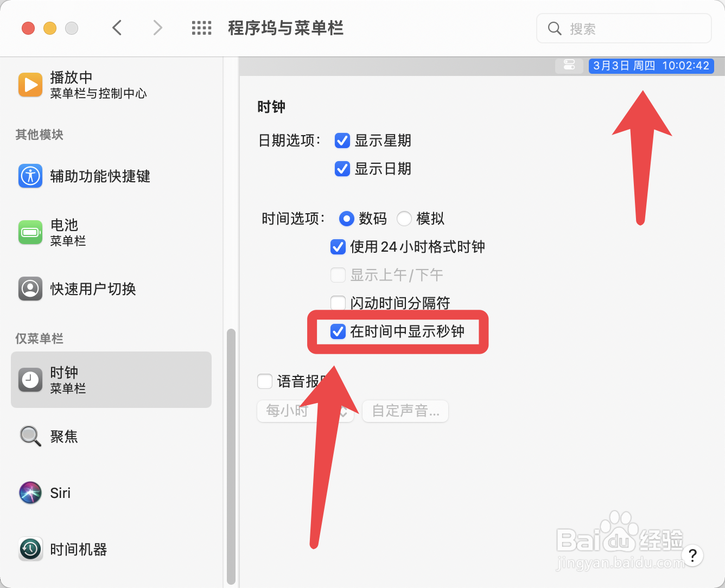Open the Time Machine (时间机器) icon
The height and width of the screenshot is (588, 725).
(30, 549)
